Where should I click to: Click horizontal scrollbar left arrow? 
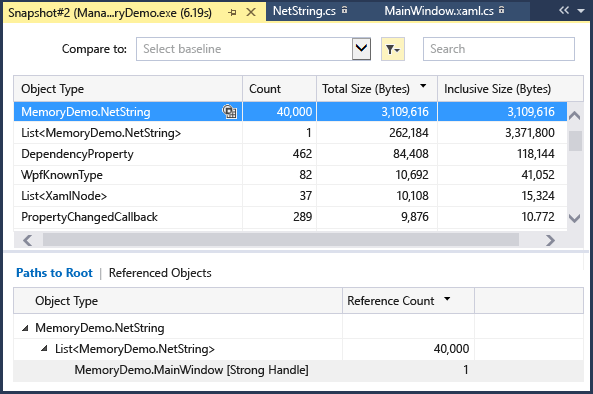tap(28, 240)
